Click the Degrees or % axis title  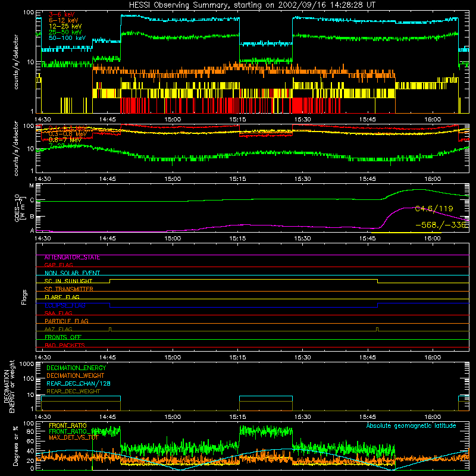point(15,446)
